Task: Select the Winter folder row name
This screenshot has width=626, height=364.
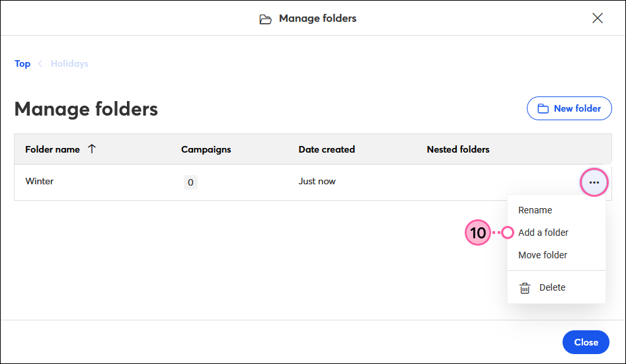Action: (x=39, y=181)
